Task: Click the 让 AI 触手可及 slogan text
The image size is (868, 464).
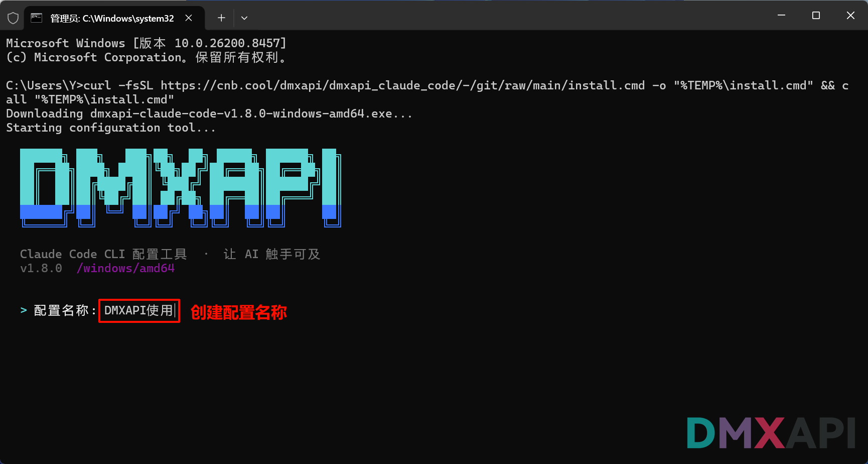Action: coord(271,254)
